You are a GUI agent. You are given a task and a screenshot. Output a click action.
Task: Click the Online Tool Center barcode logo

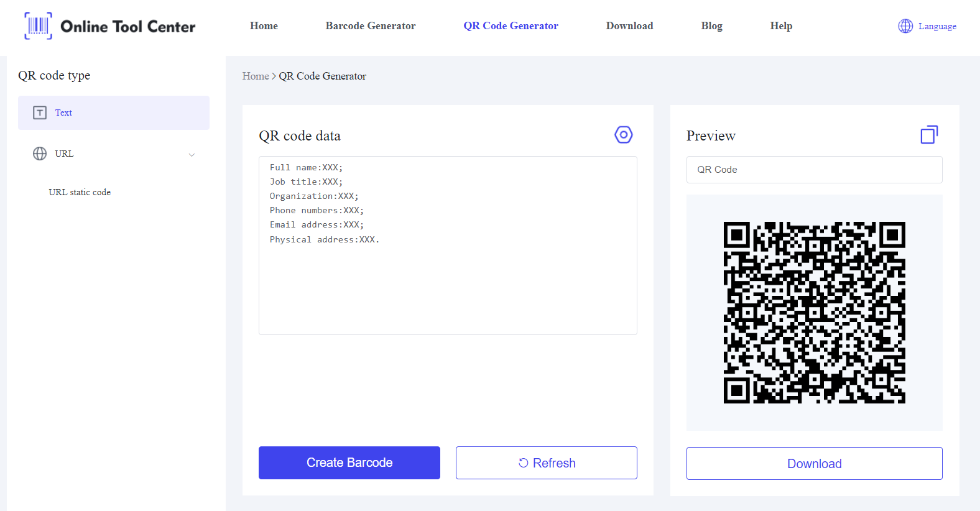pos(38,26)
